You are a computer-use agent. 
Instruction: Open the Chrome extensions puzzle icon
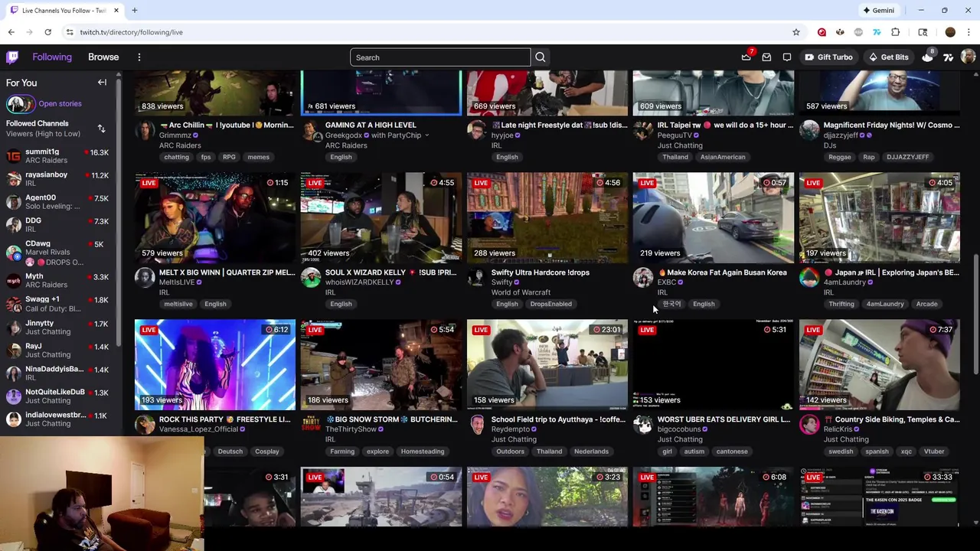coord(896,32)
